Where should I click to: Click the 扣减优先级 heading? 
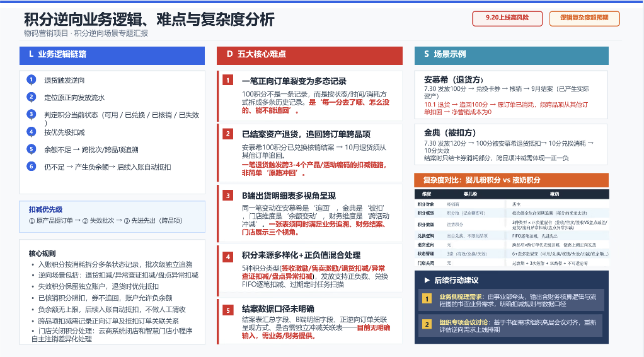[x=45, y=209]
